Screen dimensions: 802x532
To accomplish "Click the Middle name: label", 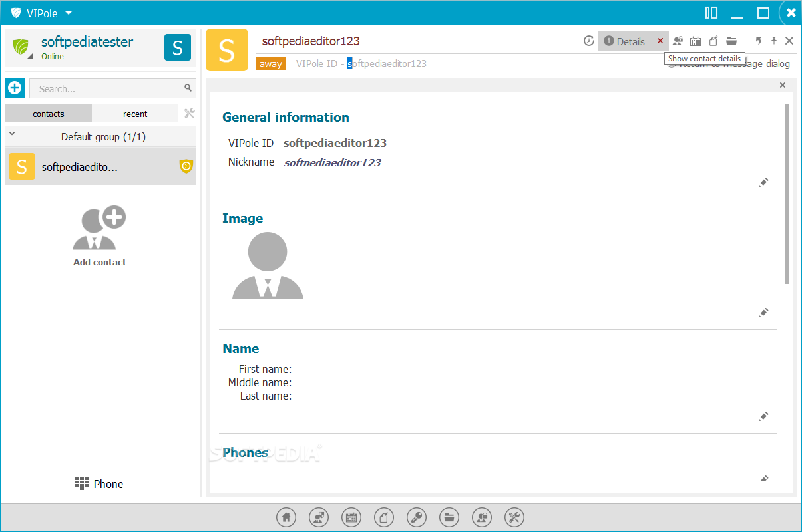I will coord(260,382).
